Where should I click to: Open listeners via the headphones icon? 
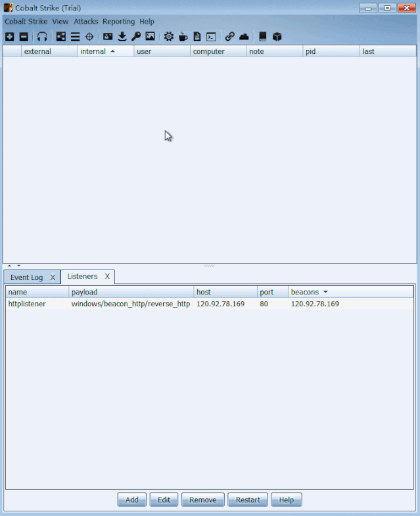[x=42, y=37]
